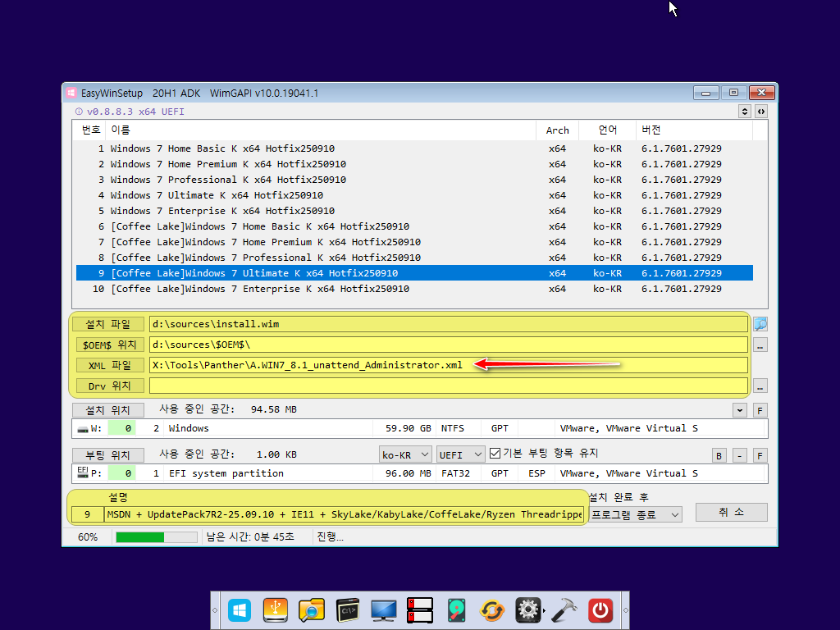Image resolution: width=840 pixels, height=630 pixels.
Task: Sort by the Arch column header
Action: point(557,130)
